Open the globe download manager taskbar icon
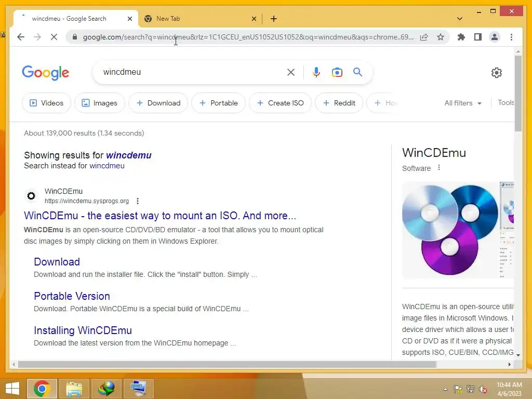The width and height of the screenshot is (532, 399). (x=106, y=389)
